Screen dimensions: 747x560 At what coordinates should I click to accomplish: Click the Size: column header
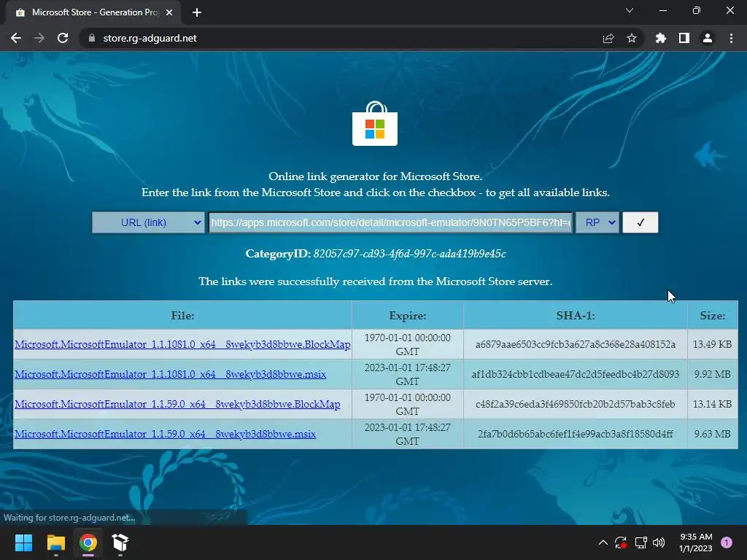[712, 316]
